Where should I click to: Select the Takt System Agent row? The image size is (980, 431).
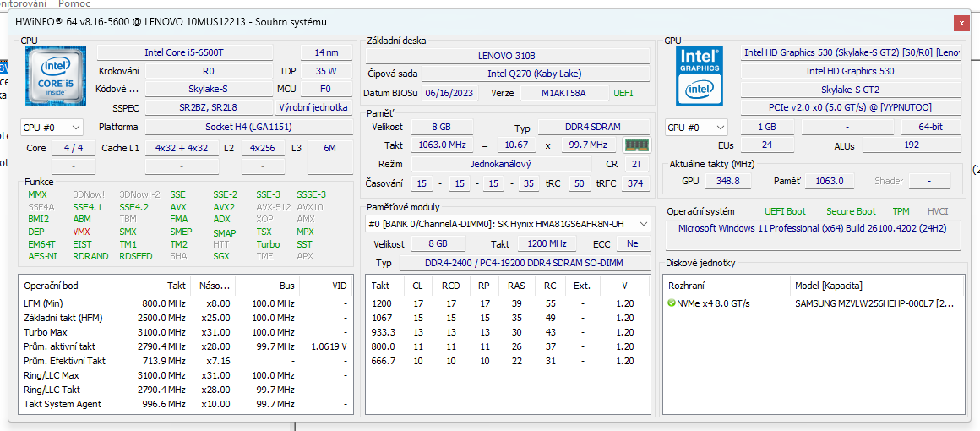point(185,404)
